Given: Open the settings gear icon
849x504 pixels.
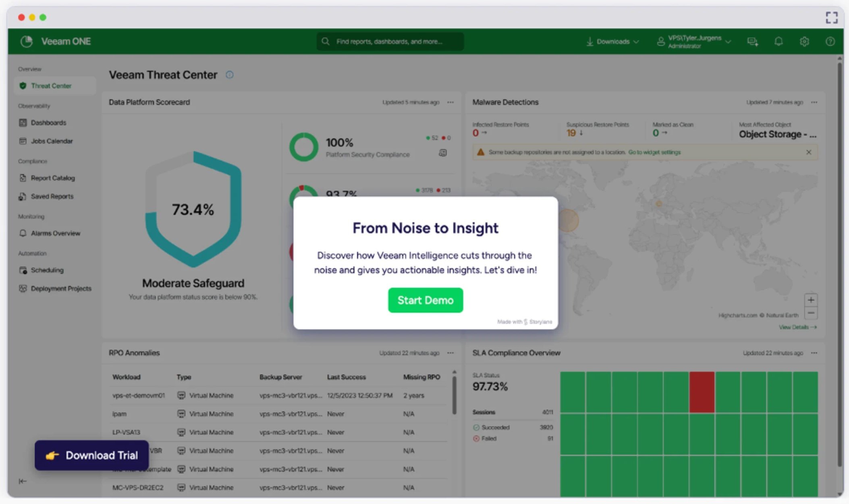Looking at the screenshot, I should tap(804, 41).
